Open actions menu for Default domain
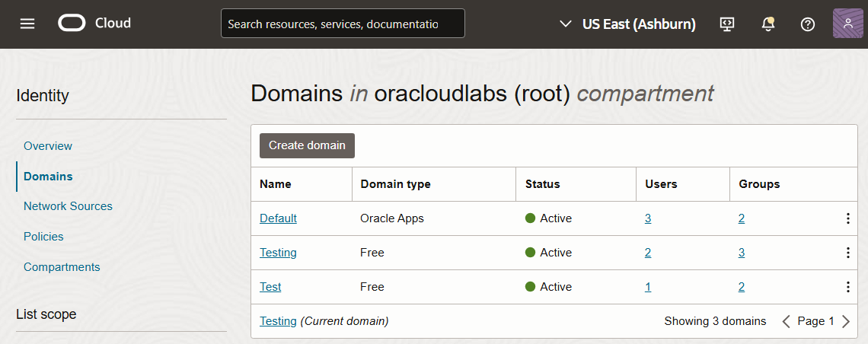868x344 pixels. [847, 218]
